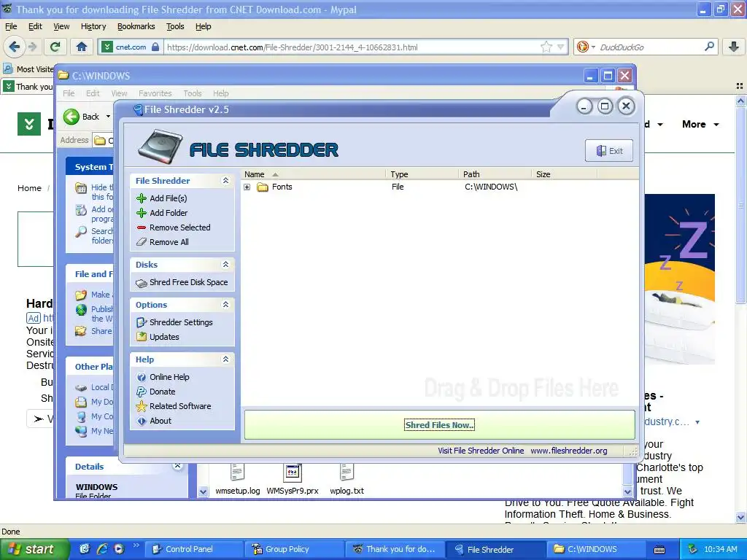Sort list by the Name column header

coord(313,174)
